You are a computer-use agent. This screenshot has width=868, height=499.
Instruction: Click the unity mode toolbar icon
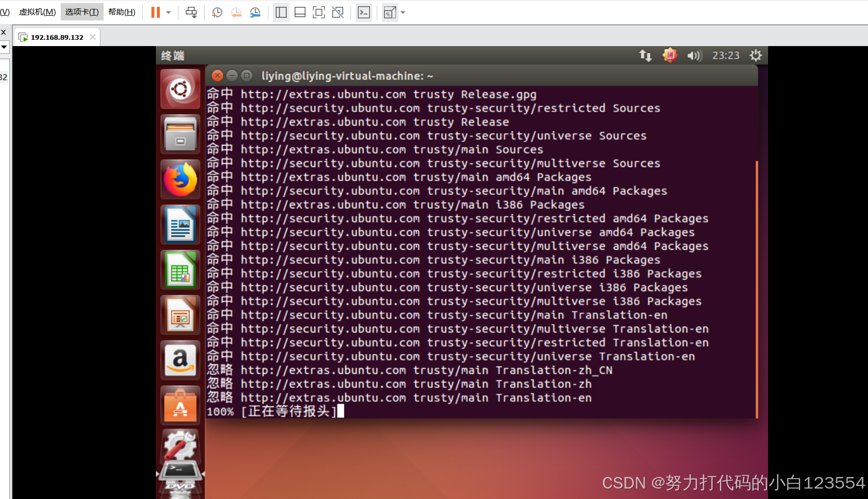pos(338,12)
